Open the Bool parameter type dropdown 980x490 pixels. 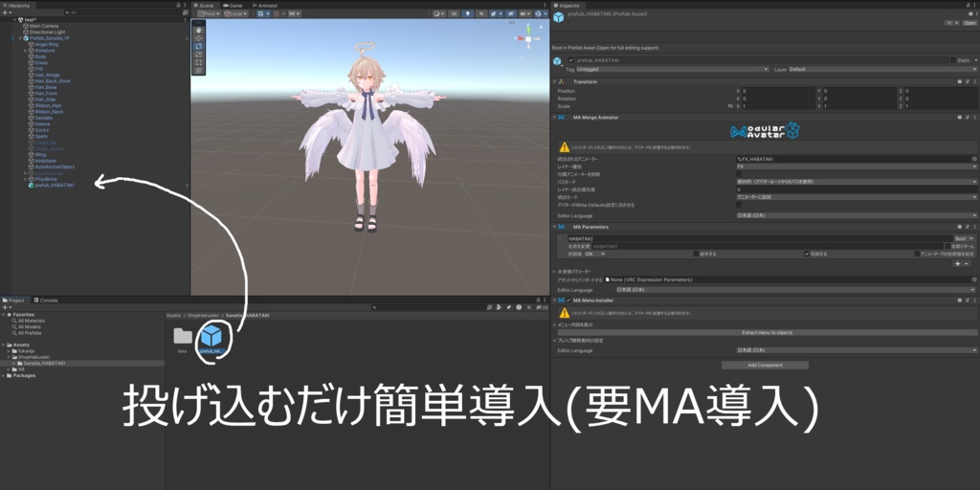click(964, 238)
